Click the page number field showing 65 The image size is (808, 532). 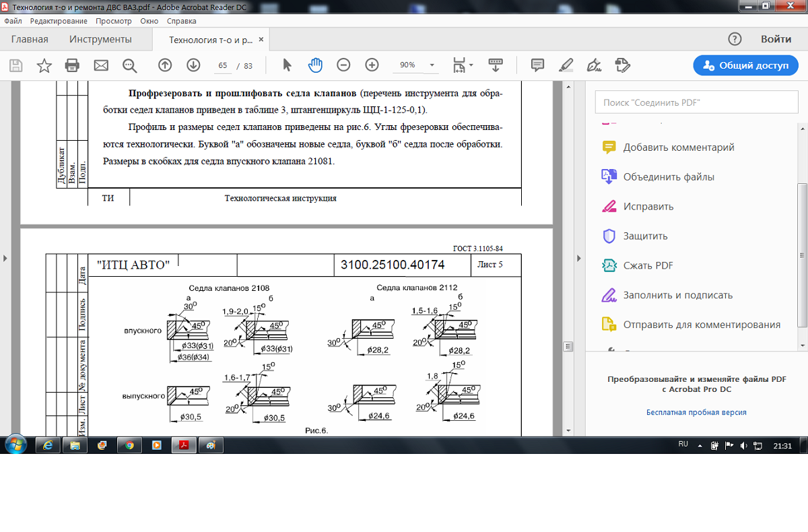[x=223, y=65]
